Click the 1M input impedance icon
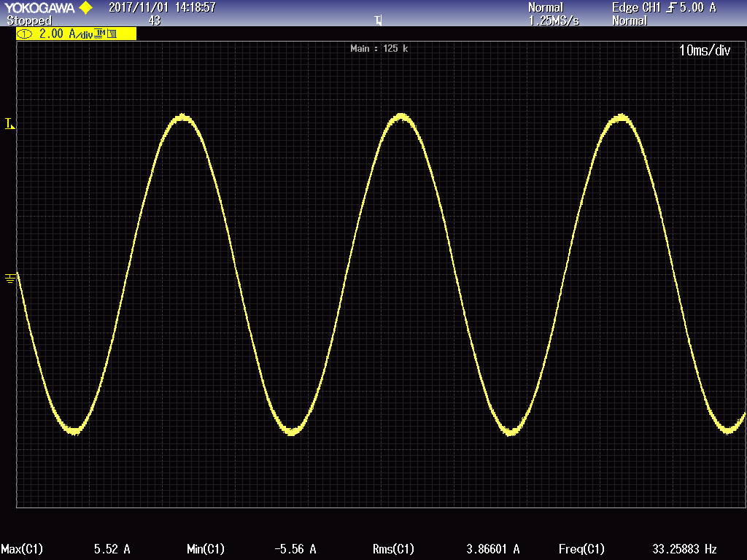 click(100, 33)
